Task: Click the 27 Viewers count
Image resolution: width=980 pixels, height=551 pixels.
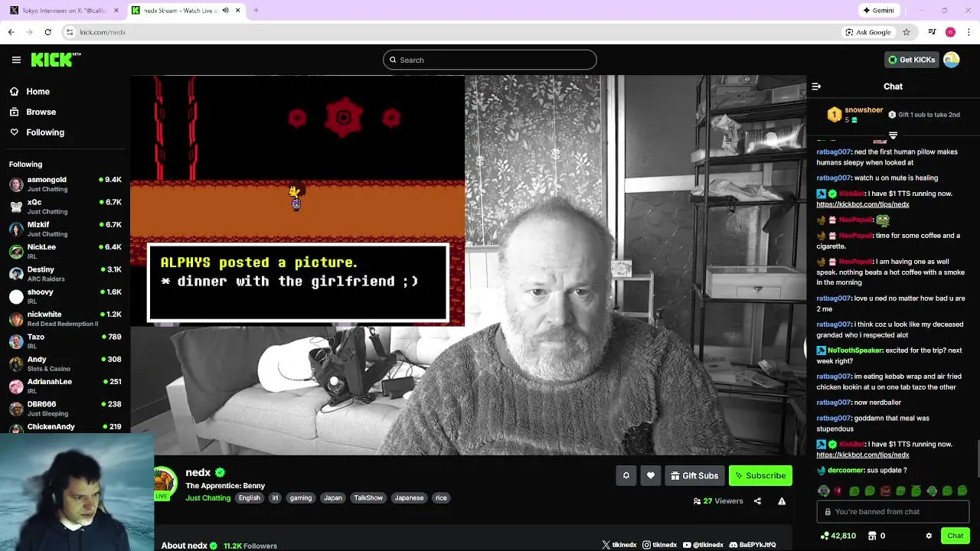Action: click(x=718, y=501)
